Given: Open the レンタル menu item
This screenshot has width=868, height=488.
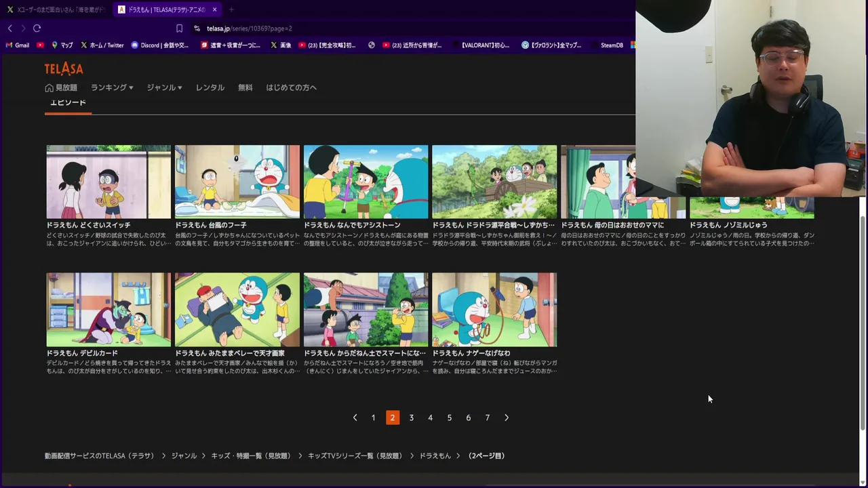Looking at the screenshot, I should coord(210,87).
